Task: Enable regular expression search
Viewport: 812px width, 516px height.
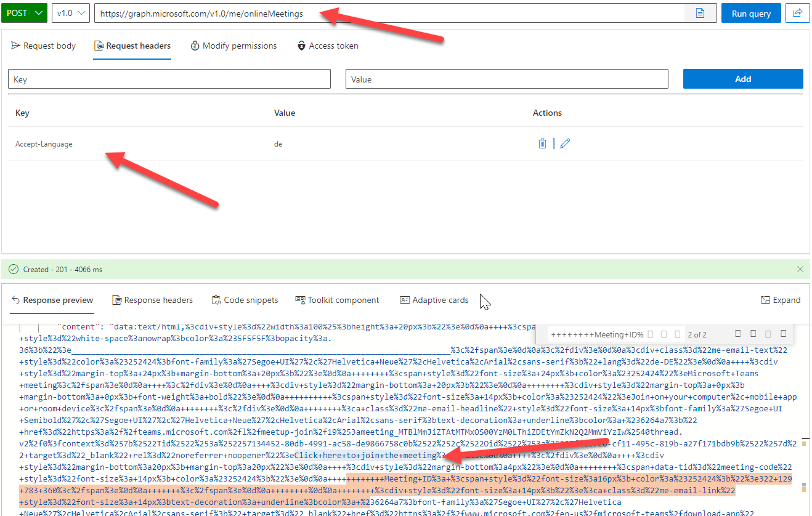Action: 678,333
